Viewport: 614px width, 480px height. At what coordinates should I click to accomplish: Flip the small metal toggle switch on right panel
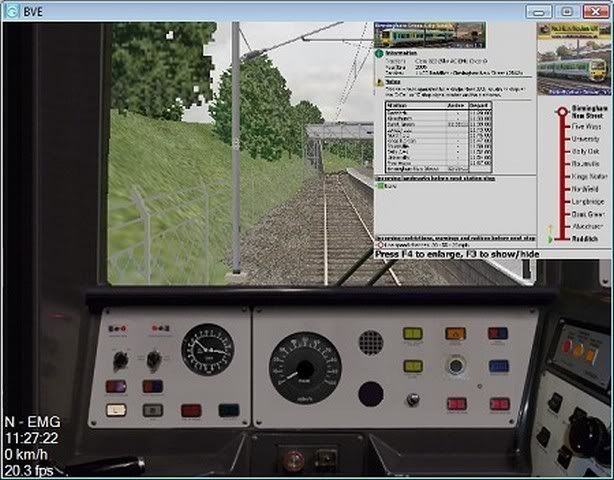coord(412,399)
